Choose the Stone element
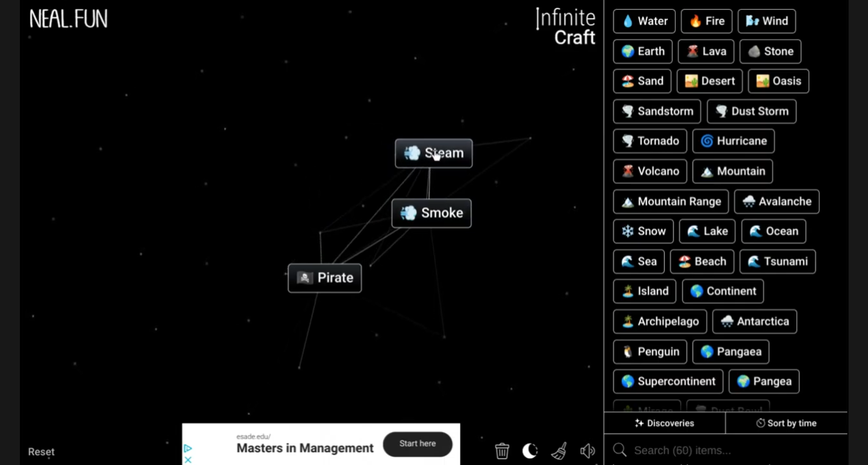Viewport: 868px width, 465px height. (770, 52)
